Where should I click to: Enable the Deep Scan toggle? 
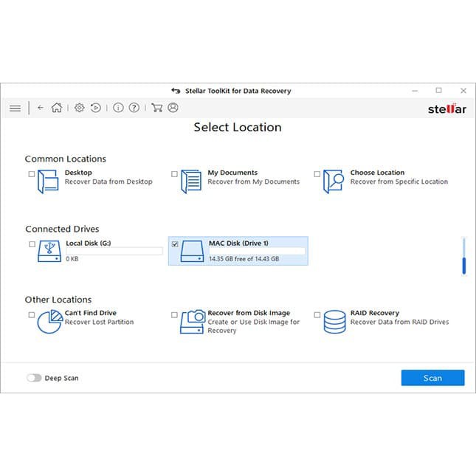coord(34,378)
